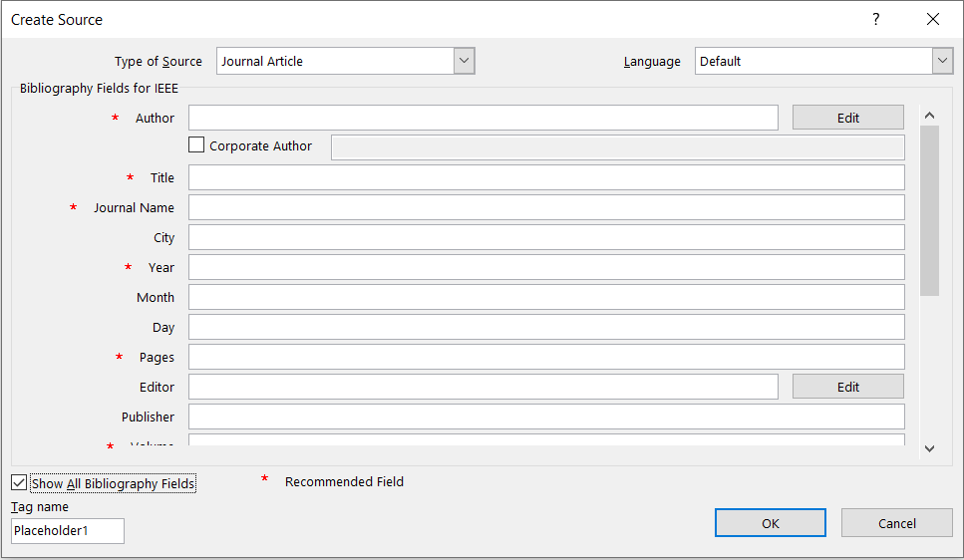
Task: Uncheck Show All Bibliography Fields
Action: 19,483
